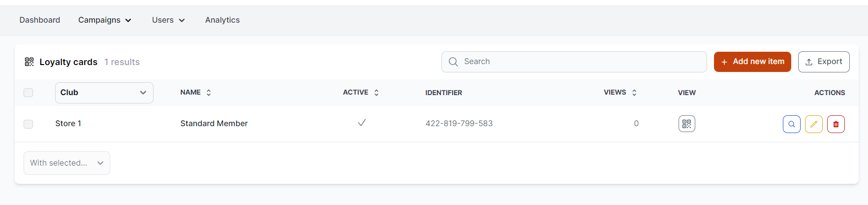The width and height of the screenshot is (868, 205).
Task: Check the Store 1 row checkbox
Action: tap(29, 124)
